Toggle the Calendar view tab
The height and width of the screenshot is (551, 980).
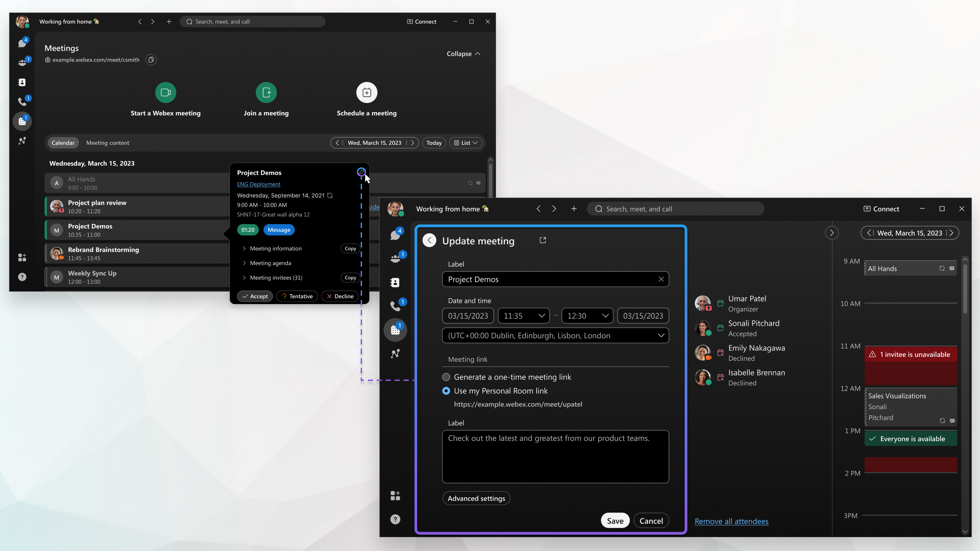tap(63, 143)
